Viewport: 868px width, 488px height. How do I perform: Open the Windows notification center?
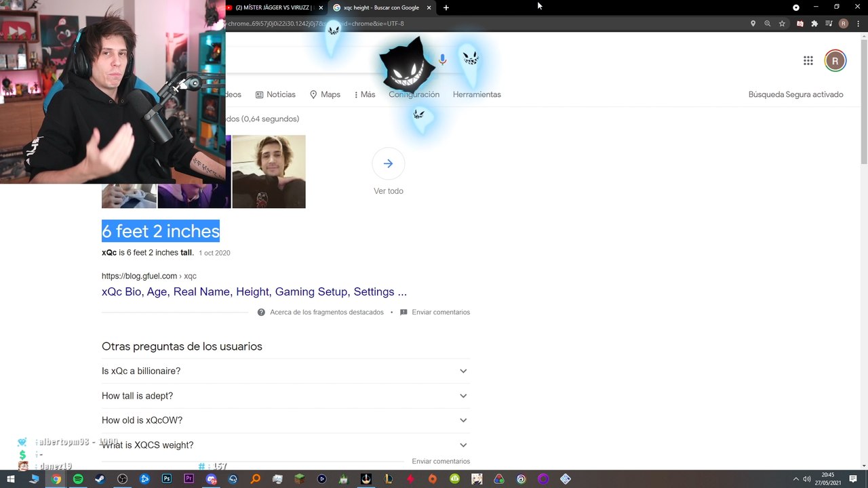853,479
